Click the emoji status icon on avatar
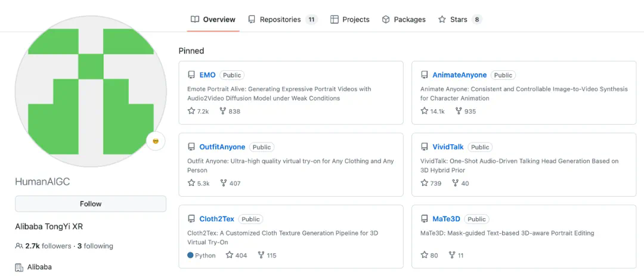644x276 pixels. [x=156, y=141]
